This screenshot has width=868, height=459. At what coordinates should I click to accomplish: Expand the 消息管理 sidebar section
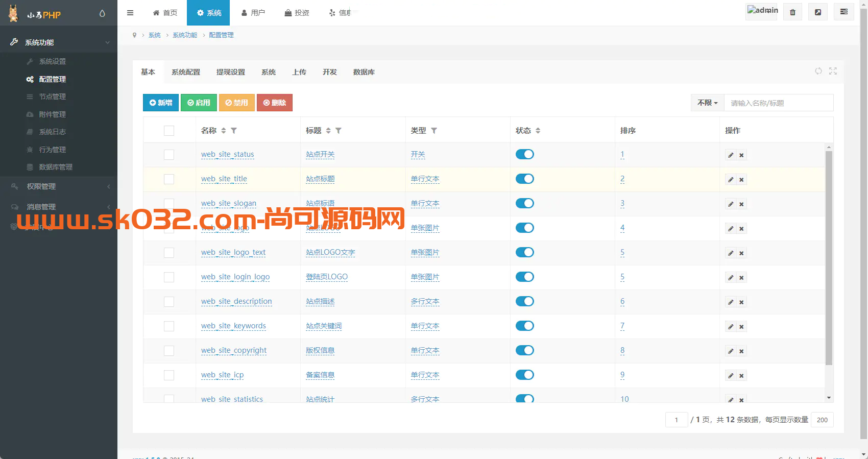(59, 207)
